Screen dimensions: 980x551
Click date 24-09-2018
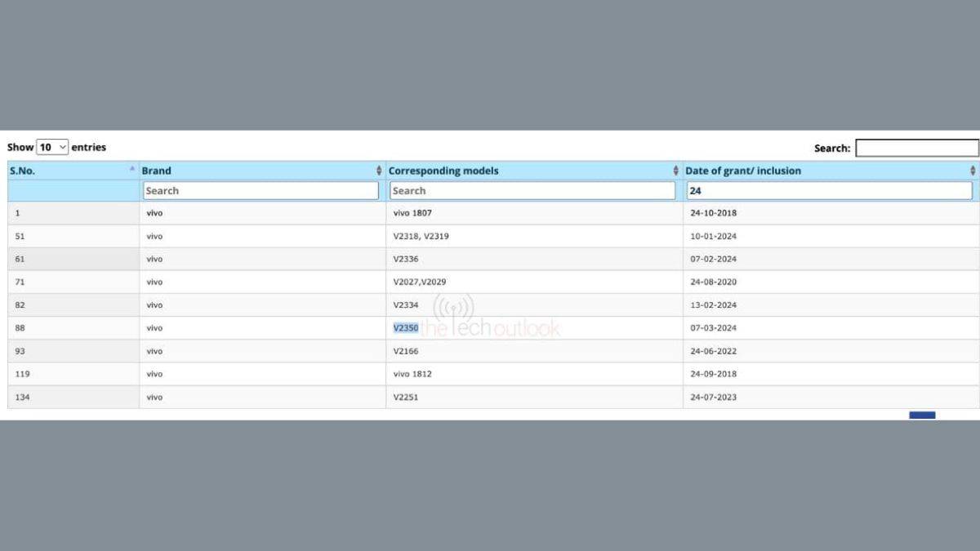coord(713,374)
